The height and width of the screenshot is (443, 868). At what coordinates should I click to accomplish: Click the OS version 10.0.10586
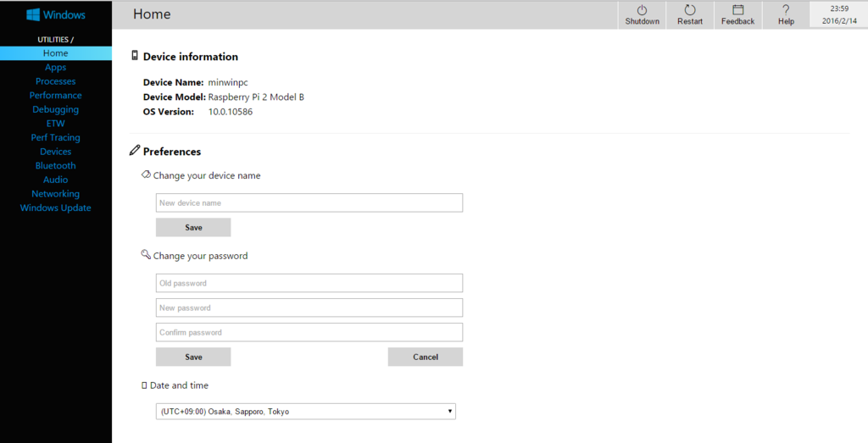coord(231,112)
